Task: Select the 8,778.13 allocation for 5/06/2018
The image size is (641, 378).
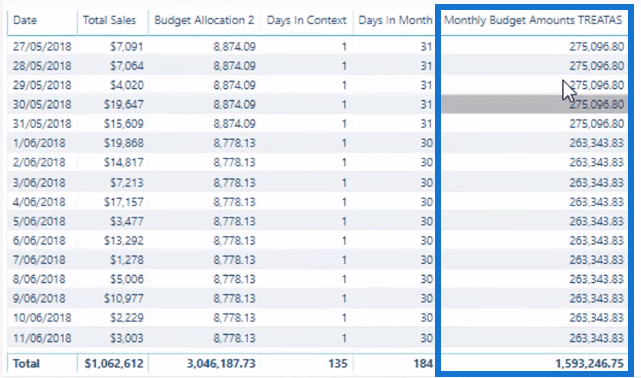Action: click(234, 221)
